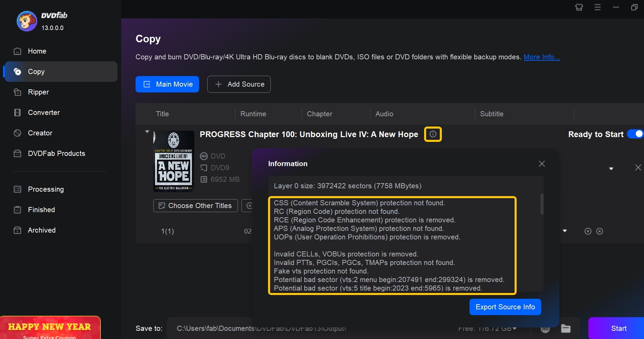
Task: Open the Processing panel
Action: coord(46,189)
